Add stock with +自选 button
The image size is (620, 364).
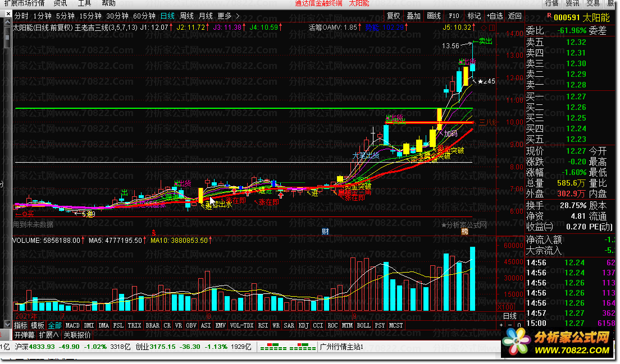(x=495, y=16)
